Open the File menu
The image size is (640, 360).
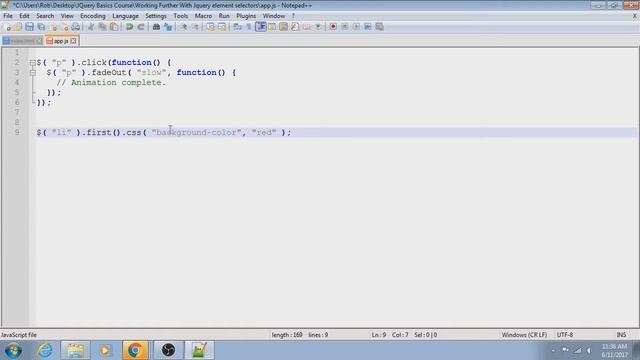[8, 16]
